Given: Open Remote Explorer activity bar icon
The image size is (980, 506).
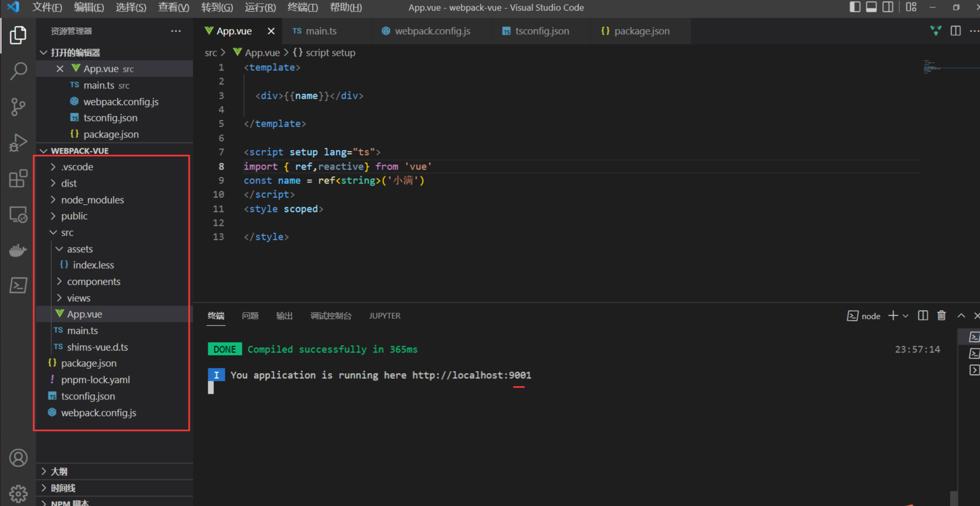Looking at the screenshot, I should click(x=18, y=215).
